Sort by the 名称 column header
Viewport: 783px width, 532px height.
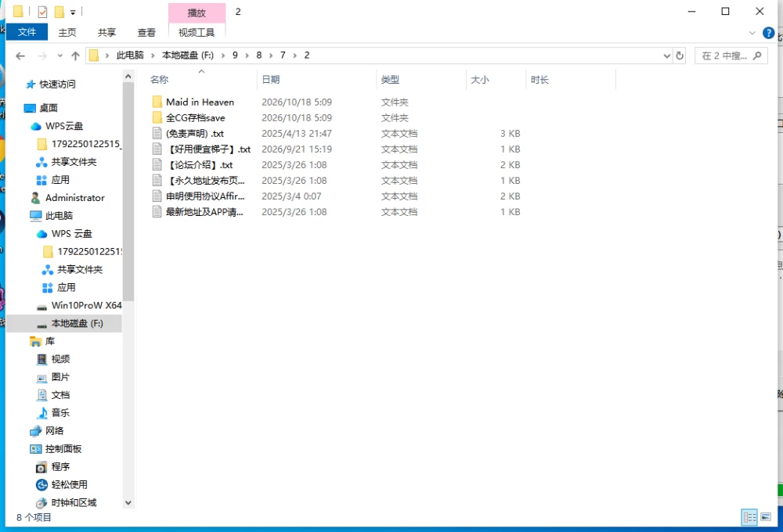click(202, 79)
